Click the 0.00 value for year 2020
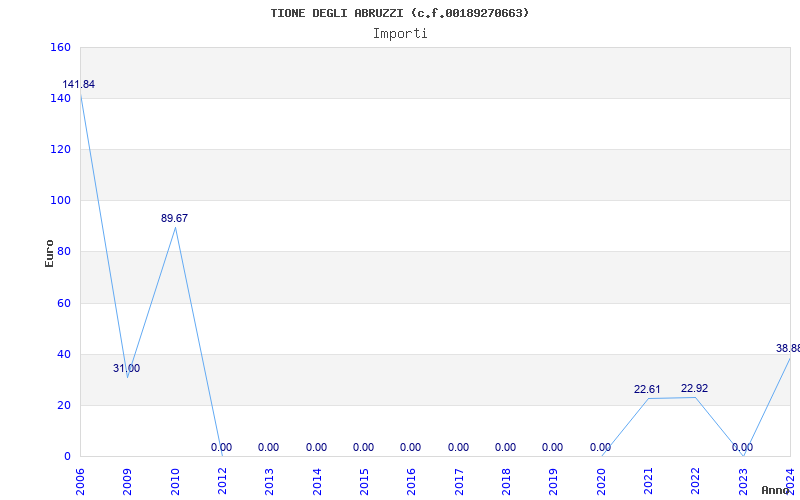 [600, 447]
